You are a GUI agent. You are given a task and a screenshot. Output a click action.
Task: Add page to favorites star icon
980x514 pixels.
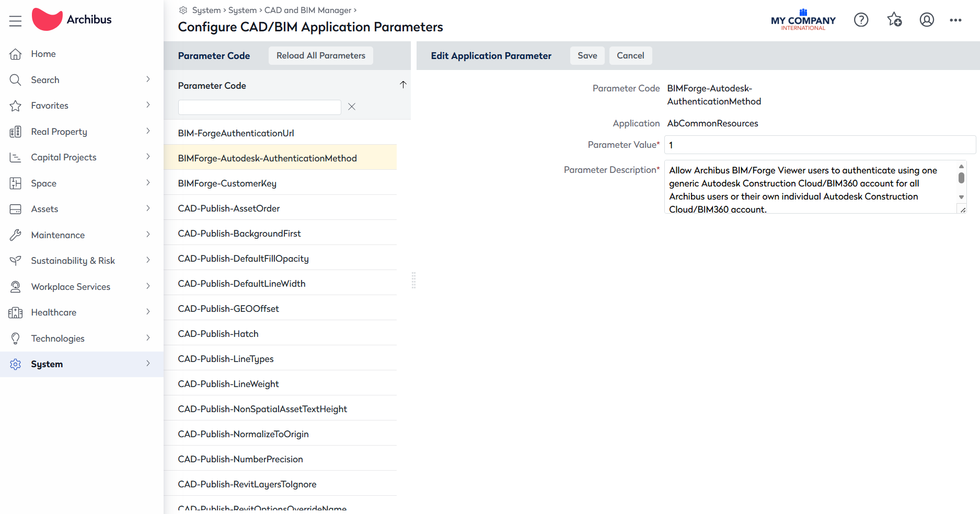[894, 20]
